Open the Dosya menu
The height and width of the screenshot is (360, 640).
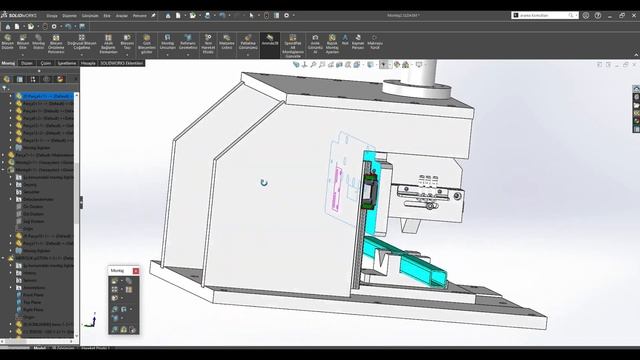(x=52, y=16)
